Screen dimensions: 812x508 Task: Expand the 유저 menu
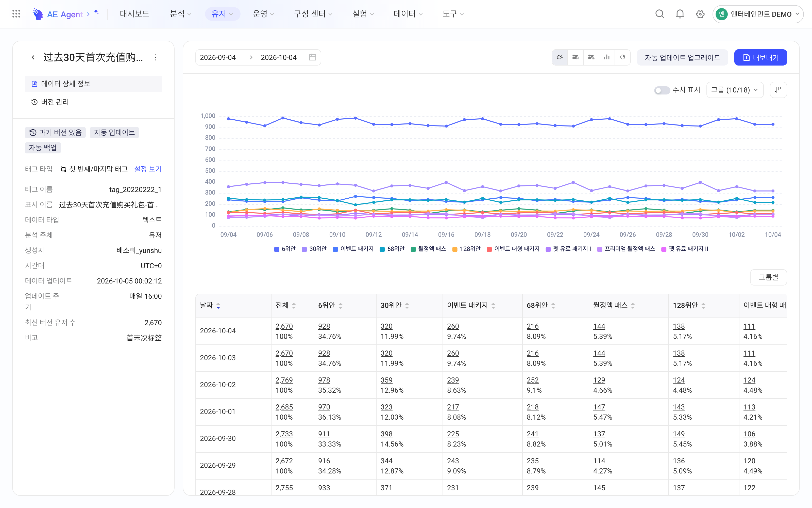[222, 14]
